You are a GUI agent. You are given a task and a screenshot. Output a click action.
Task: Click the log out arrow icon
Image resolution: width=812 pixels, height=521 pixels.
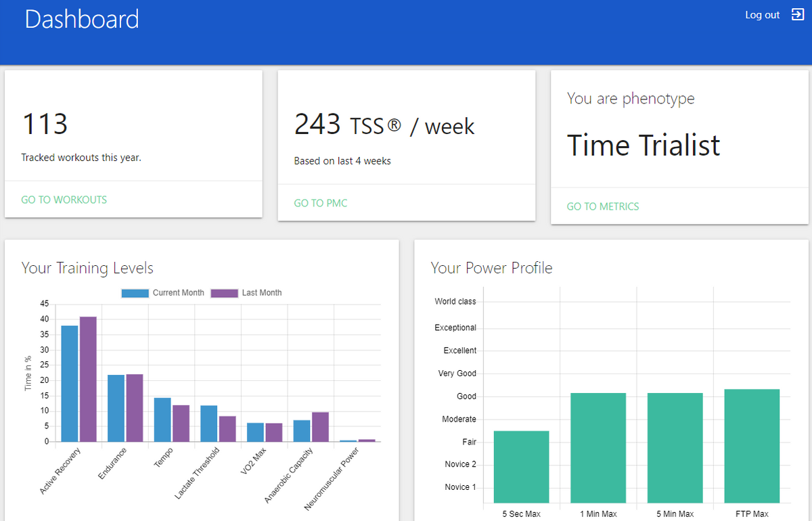tap(797, 15)
